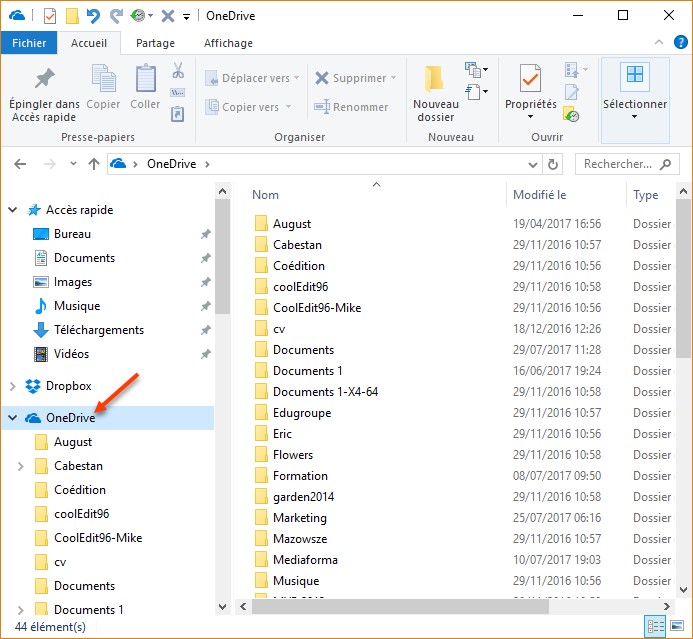Click the Nouveau dossier icon
This screenshot has height=639, width=693.
coord(435,80)
